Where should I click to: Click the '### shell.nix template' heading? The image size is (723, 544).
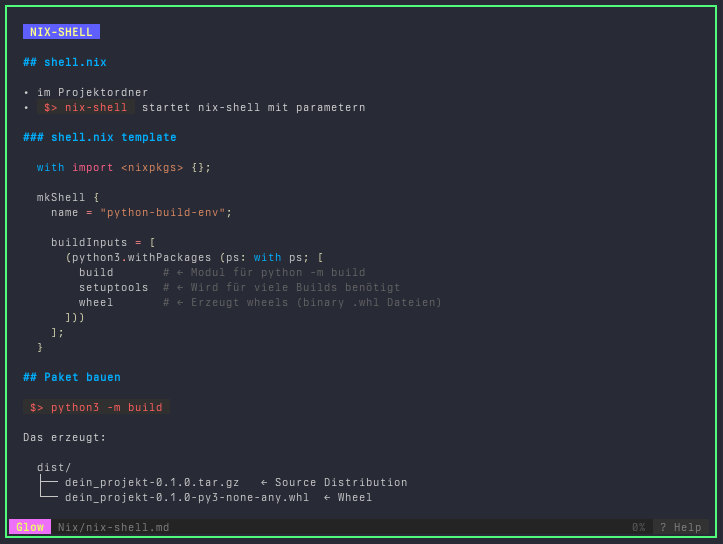tap(100, 138)
